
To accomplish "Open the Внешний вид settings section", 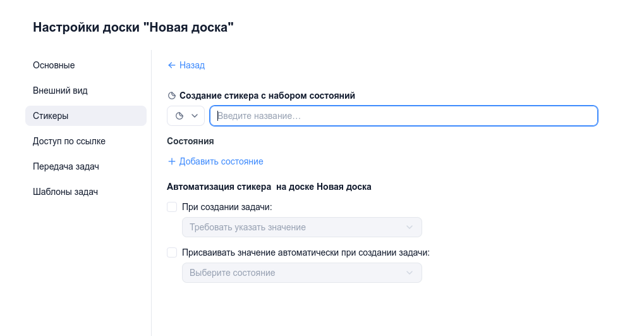I will [x=60, y=90].
